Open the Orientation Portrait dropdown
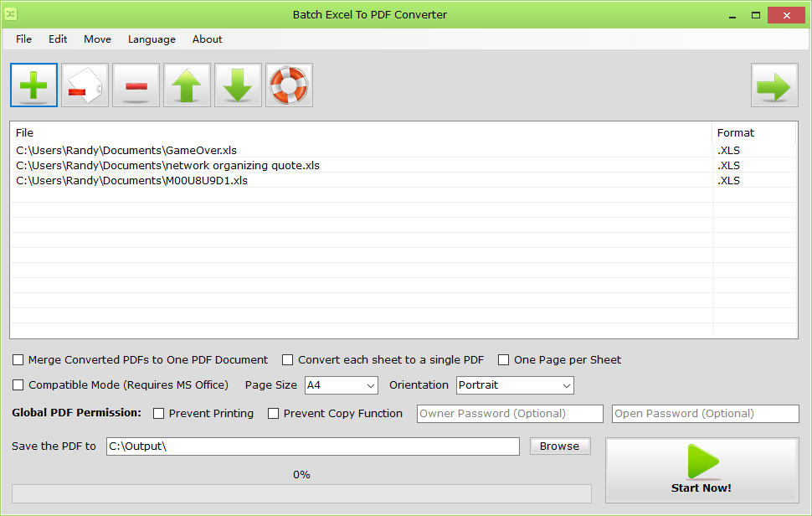 (x=515, y=385)
